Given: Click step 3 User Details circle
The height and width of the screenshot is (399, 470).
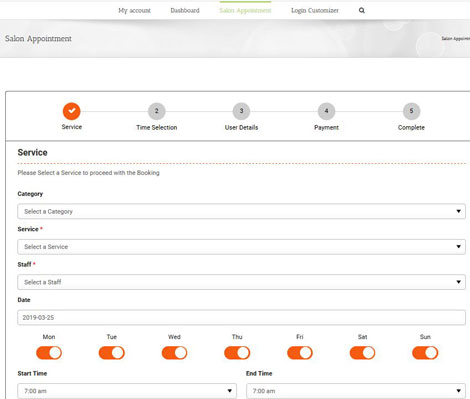Looking at the screenshot, I should click(x=241, y=111).
